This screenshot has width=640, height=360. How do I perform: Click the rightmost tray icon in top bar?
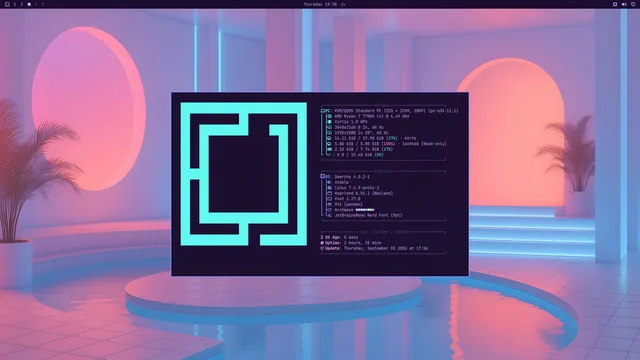(633, 4)
